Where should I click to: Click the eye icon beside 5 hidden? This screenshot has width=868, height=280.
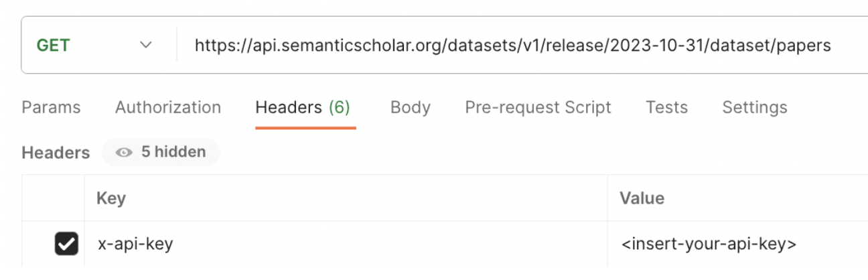123,153
